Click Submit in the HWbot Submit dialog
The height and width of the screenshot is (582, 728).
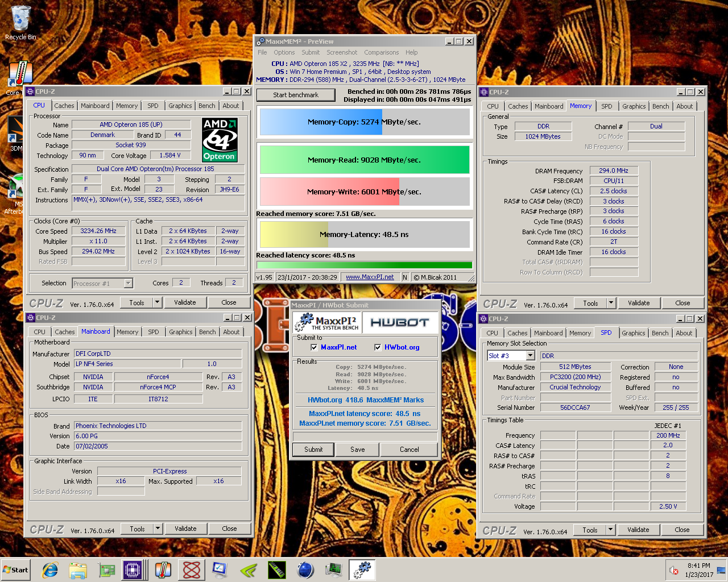pyautogui.click(x=313, y=450)
